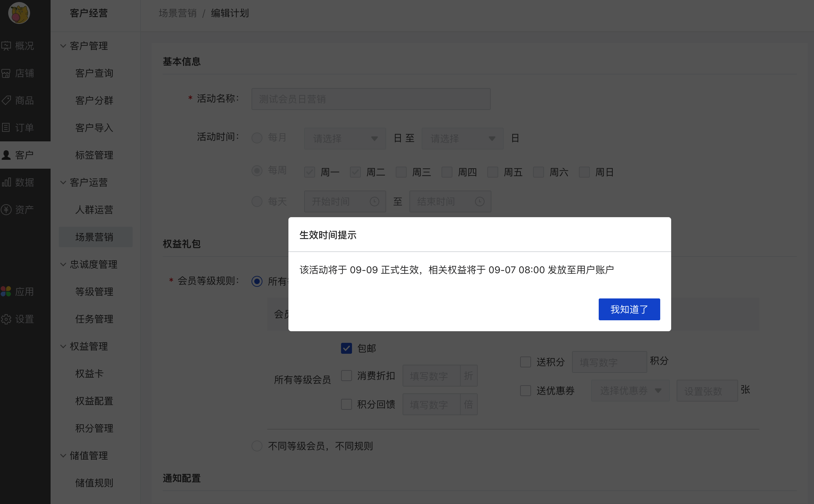Viewport: 814px width, 504px height.
Task: Open the 数据 bar chart icon
Action: click(6, 182)
